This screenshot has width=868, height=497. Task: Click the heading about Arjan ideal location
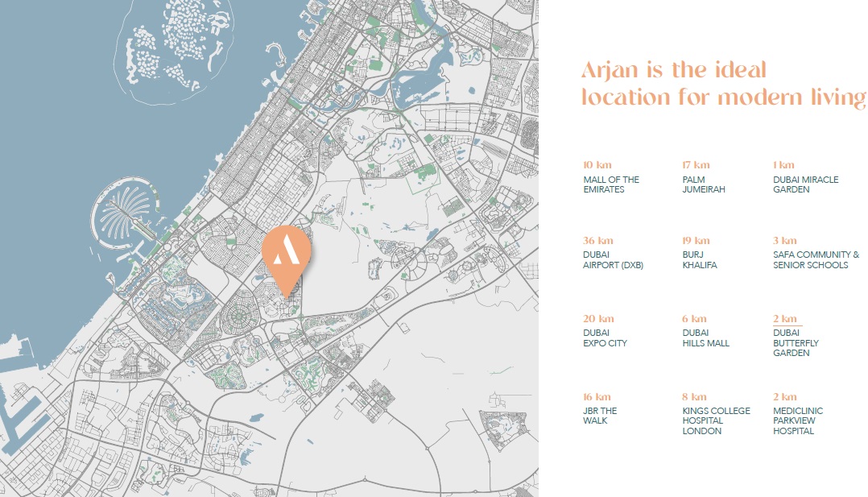coord(721,85)
